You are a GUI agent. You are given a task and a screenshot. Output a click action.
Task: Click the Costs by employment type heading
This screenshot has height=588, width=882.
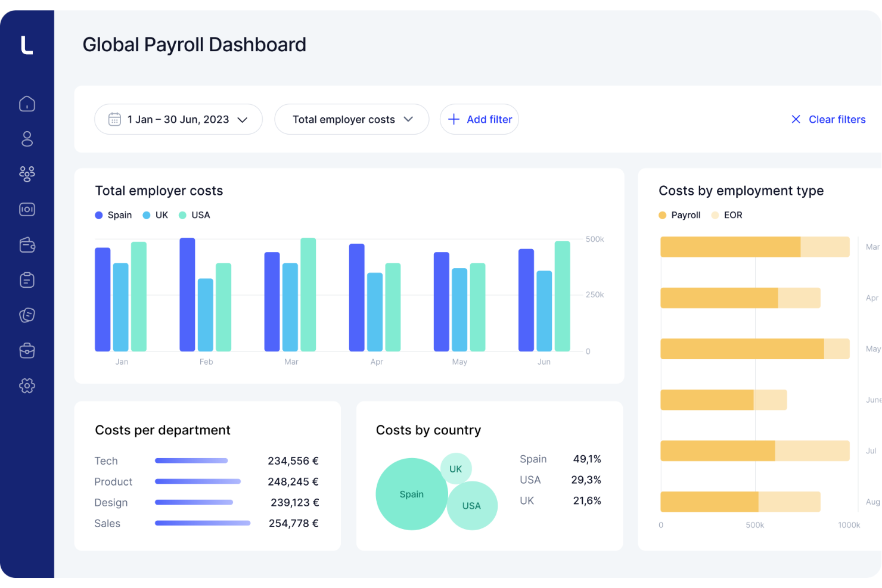point(741,191)
